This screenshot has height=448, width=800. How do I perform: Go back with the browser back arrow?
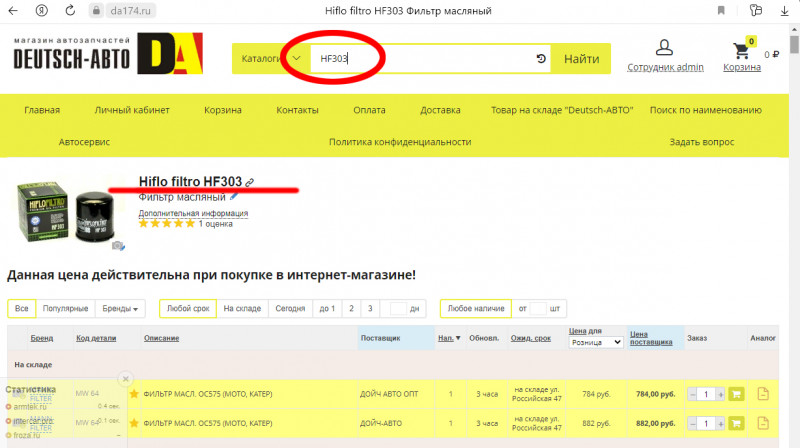click(13, 10)
